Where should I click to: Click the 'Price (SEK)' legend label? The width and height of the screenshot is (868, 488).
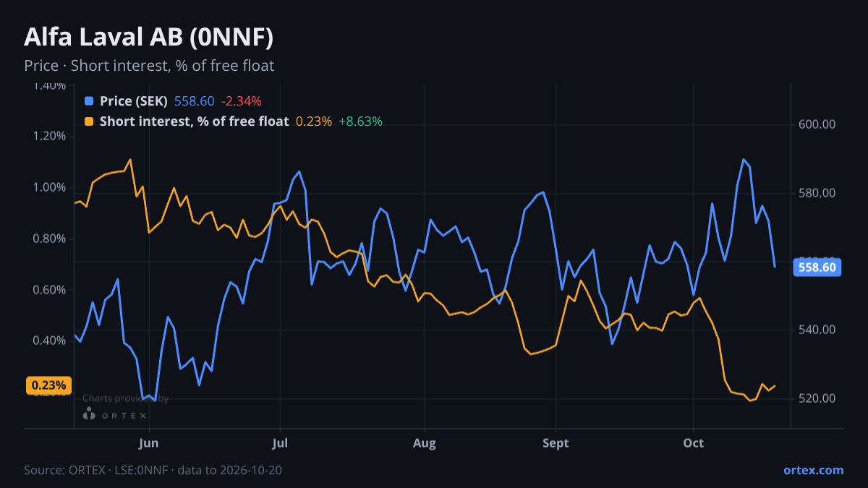point(134,101)
